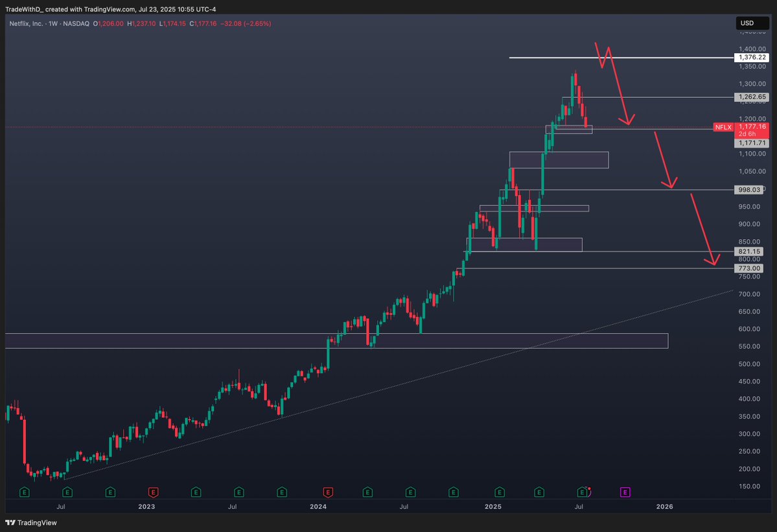Click the red earnings marker near 2023

(x=153, y=492)
